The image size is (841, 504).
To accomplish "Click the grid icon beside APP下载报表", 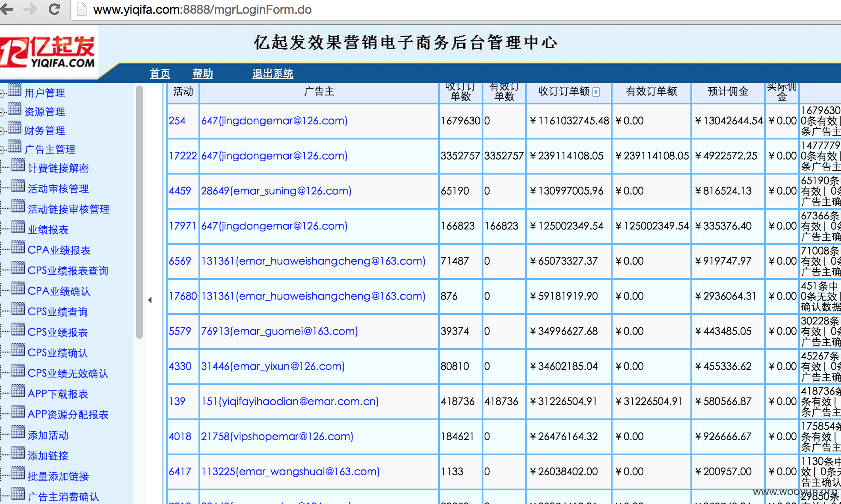I will 18,391.
